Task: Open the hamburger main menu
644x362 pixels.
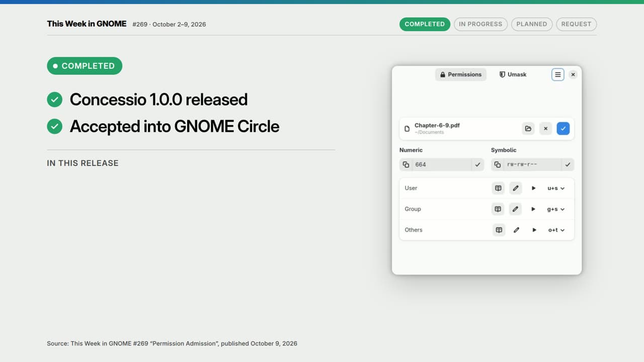Action: click(x=557, y=74)
